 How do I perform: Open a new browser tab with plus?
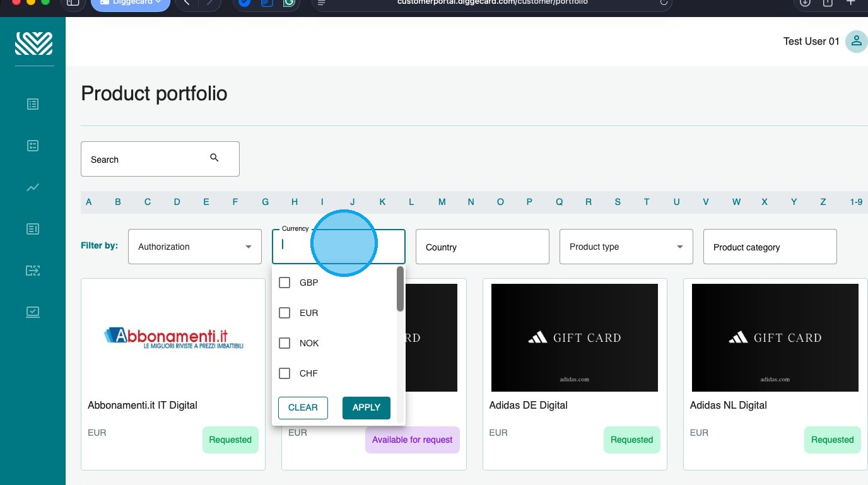pos(851,3)
